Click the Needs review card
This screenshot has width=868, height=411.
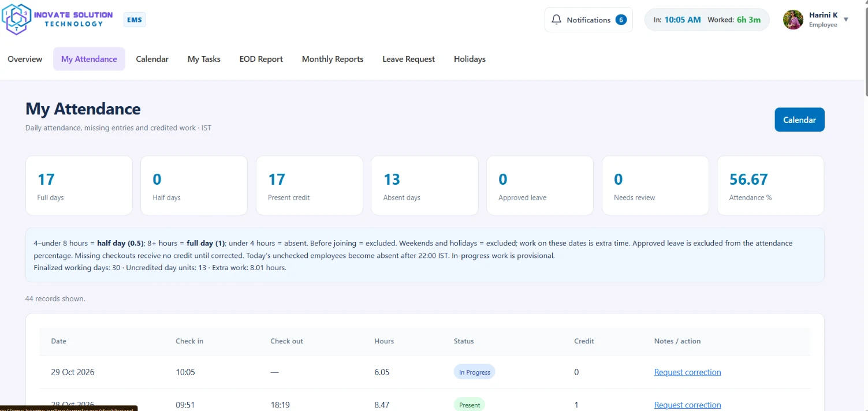click(x=655, y=185)
